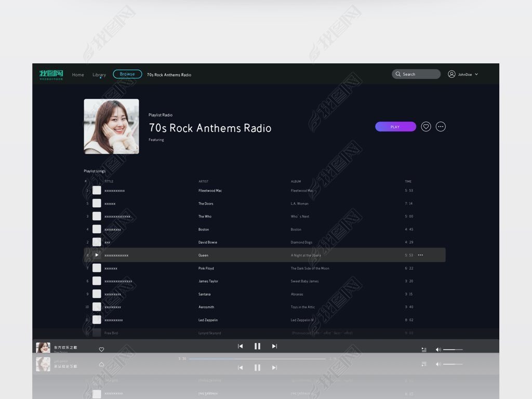Skip to the previous track
Viewport: 532px width, 399px height.
click(240, 347)
